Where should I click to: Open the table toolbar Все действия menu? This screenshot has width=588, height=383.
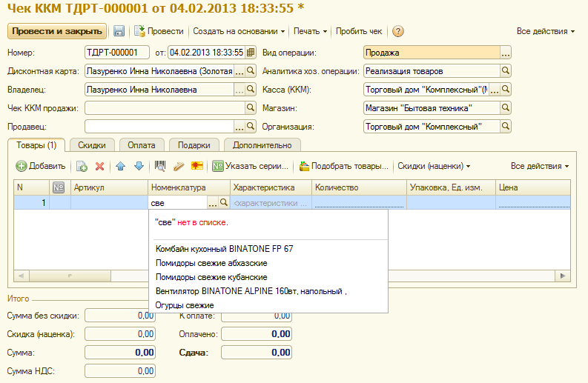pos(540,166)
